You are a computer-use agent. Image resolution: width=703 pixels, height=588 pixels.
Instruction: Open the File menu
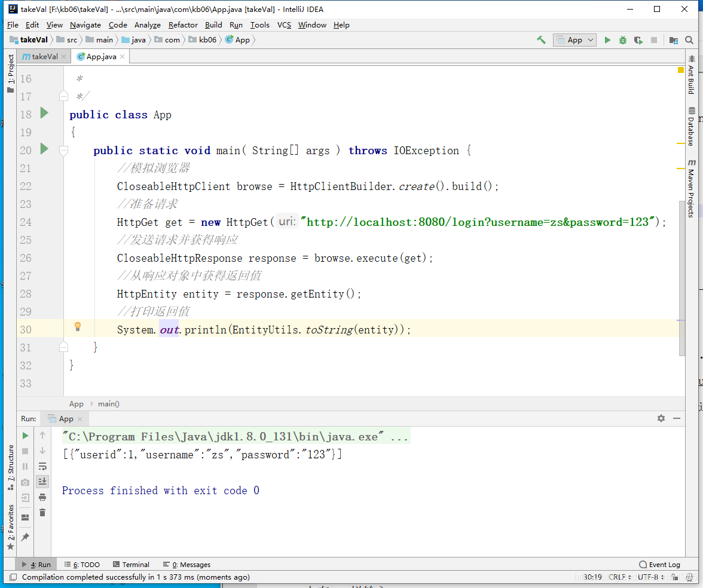pyautogui.click(x=13, y=25)
